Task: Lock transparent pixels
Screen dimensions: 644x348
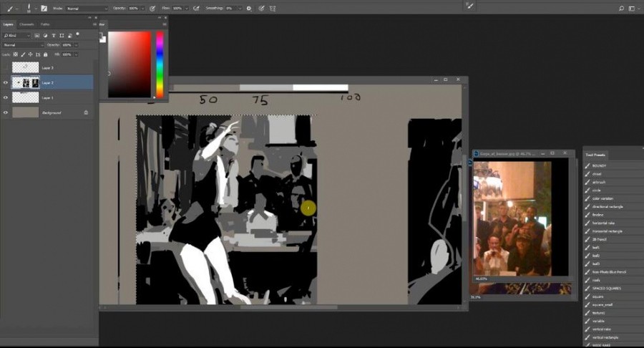Action: (x=16, y=54)
